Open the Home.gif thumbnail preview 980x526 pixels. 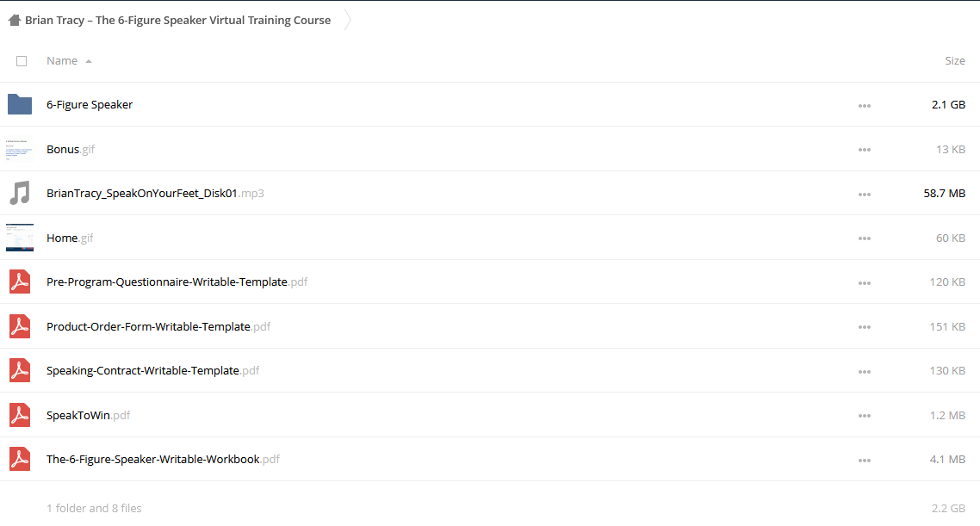point(20,238)
